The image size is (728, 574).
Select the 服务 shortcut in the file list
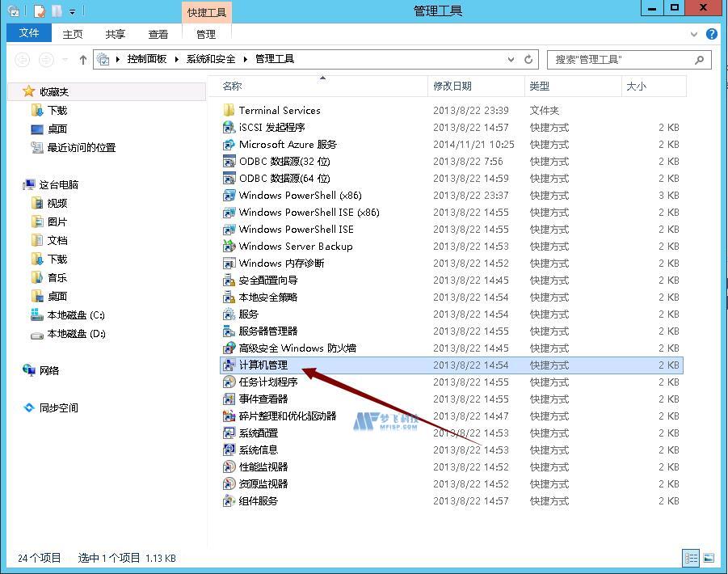252,314
